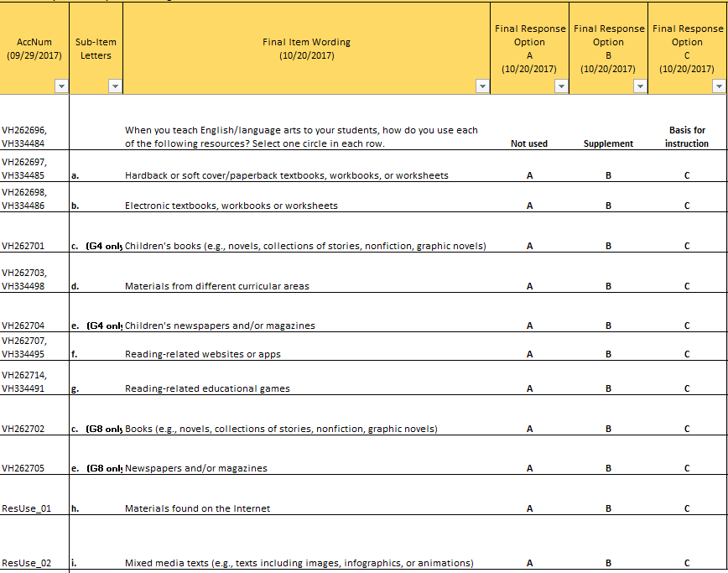Select the VH262701 accession number cell
The image size is (728, 573).
point(23,246)
